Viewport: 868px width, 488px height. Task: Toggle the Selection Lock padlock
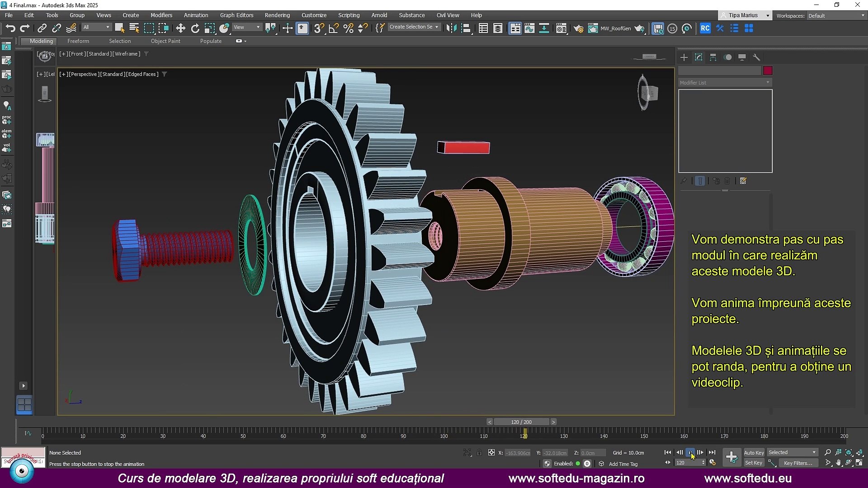tap(479, 452)
